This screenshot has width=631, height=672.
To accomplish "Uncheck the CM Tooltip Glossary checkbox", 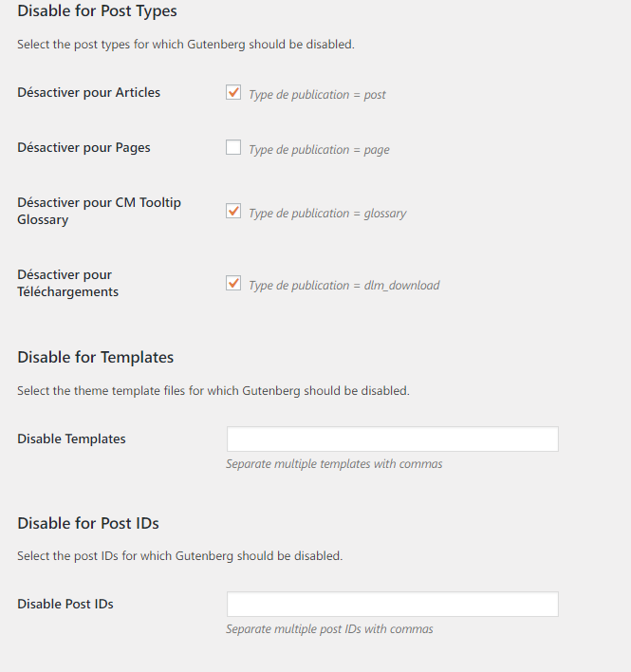I will coord(233,211).
